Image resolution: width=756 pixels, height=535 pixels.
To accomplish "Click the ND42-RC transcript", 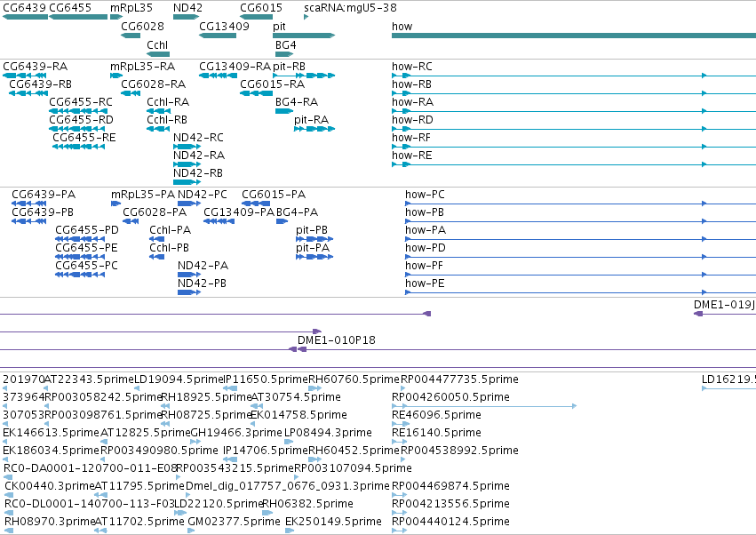I will pos(187,147).
